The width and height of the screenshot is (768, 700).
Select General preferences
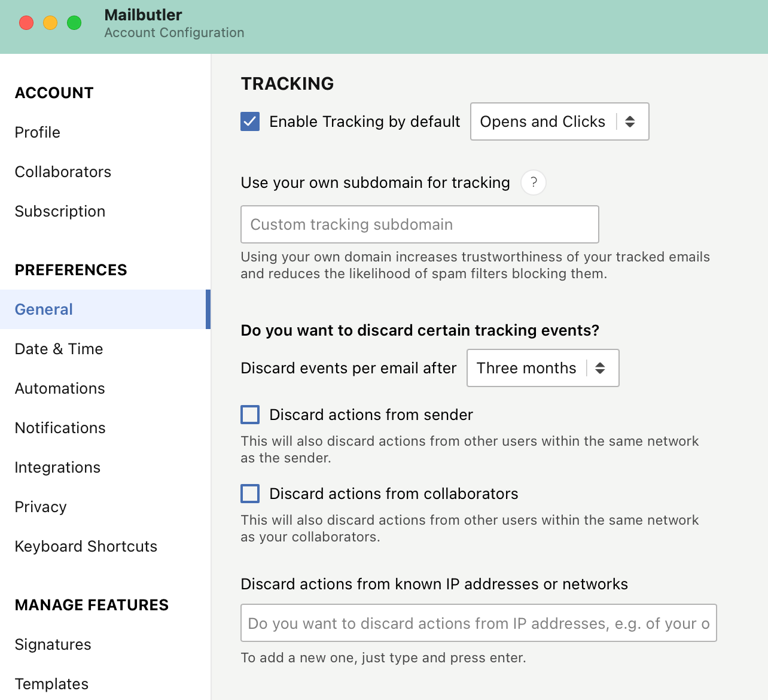point(105,309)
